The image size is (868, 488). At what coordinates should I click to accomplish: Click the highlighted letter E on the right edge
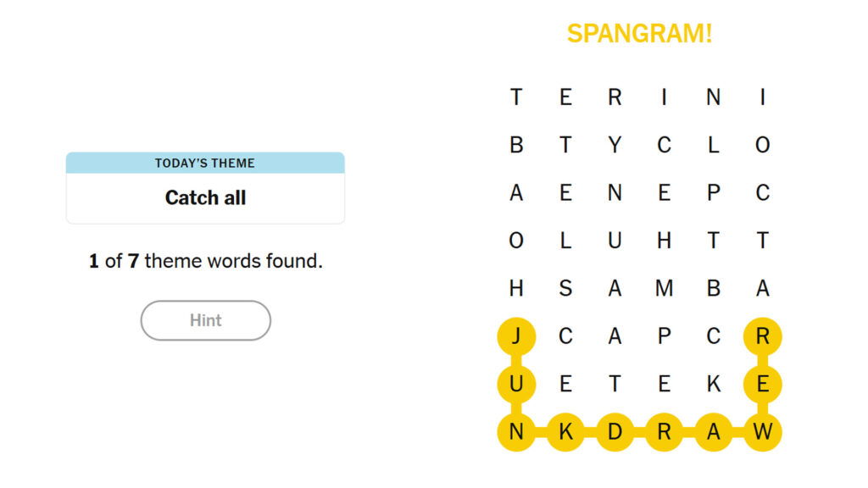tap(762, 383)
